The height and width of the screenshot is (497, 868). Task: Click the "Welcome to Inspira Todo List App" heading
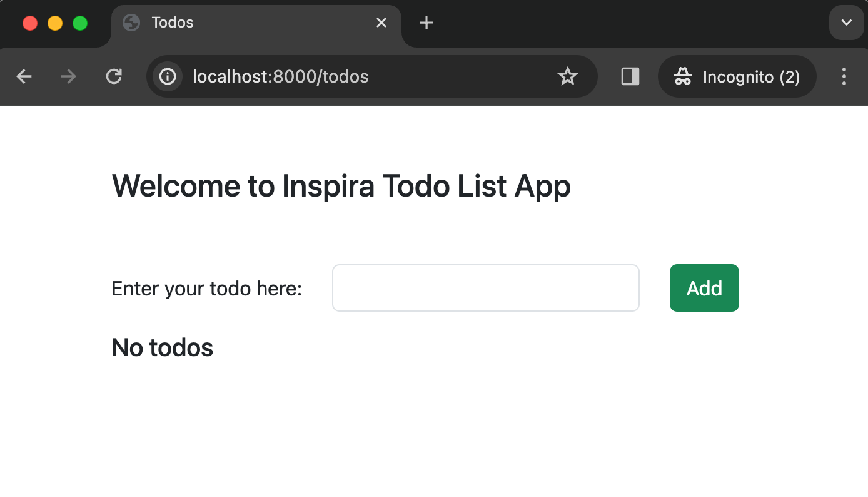341,186
